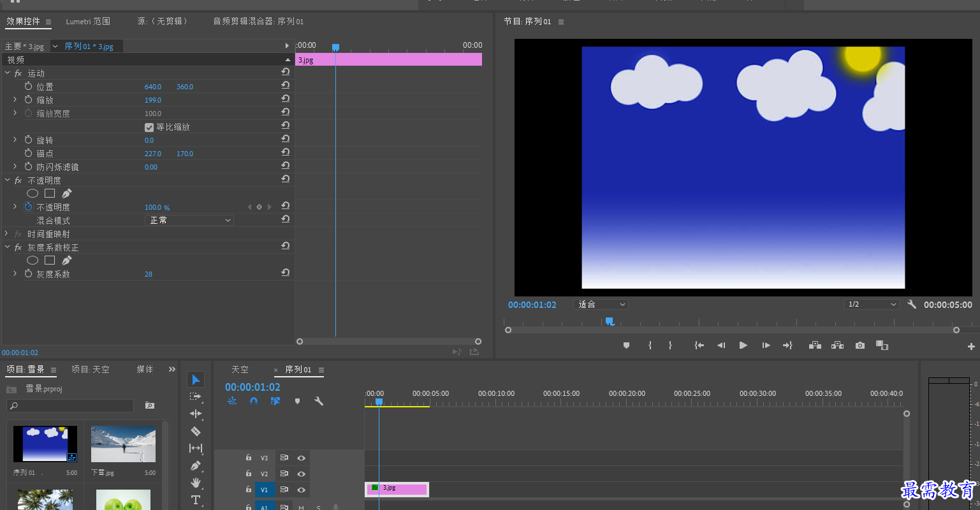Open the 混合模式 正常 blend mode dropdown

coord(189,220)
